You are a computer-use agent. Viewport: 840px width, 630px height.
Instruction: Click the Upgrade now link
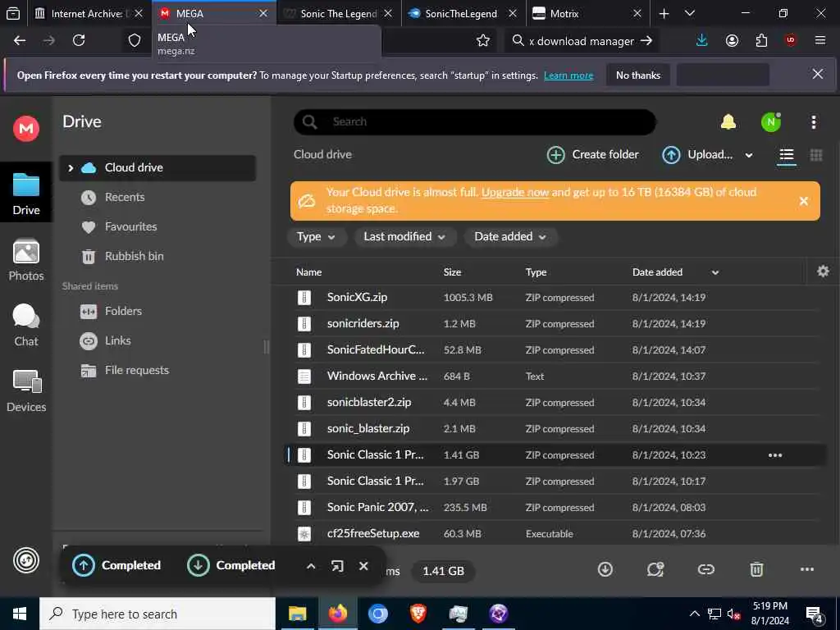(515, 192)
